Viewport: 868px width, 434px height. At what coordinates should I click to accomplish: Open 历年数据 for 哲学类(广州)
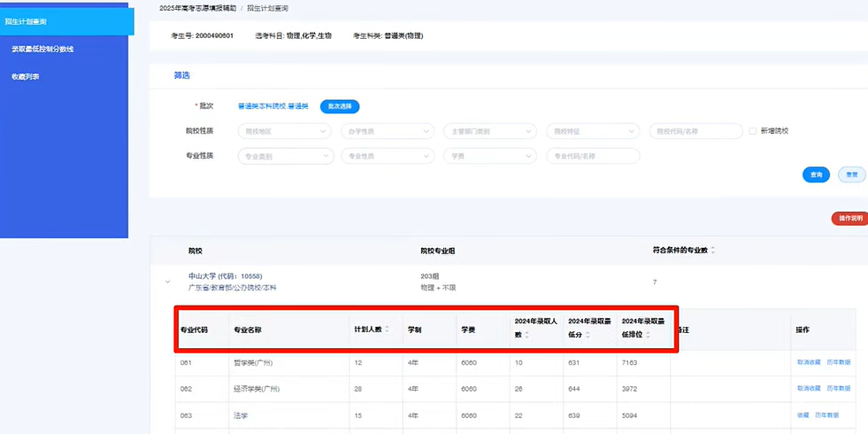pyautogui.click(x=839, y=362)
